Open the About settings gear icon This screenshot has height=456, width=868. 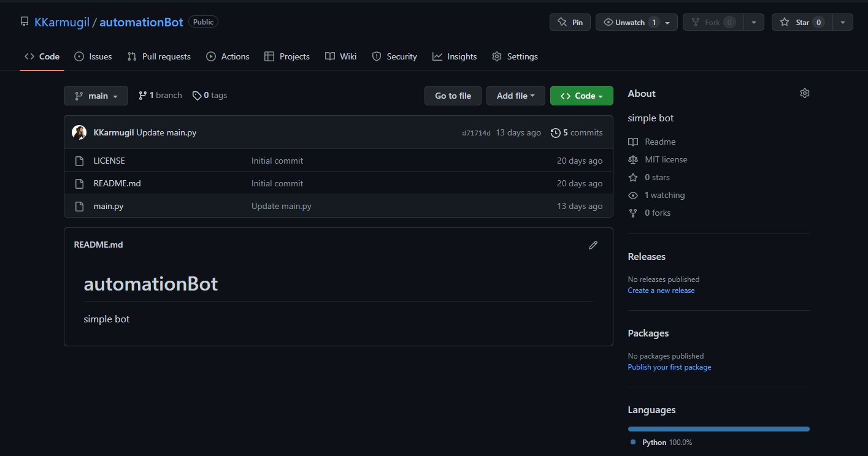pyautogui.click(x=805, y=93)
